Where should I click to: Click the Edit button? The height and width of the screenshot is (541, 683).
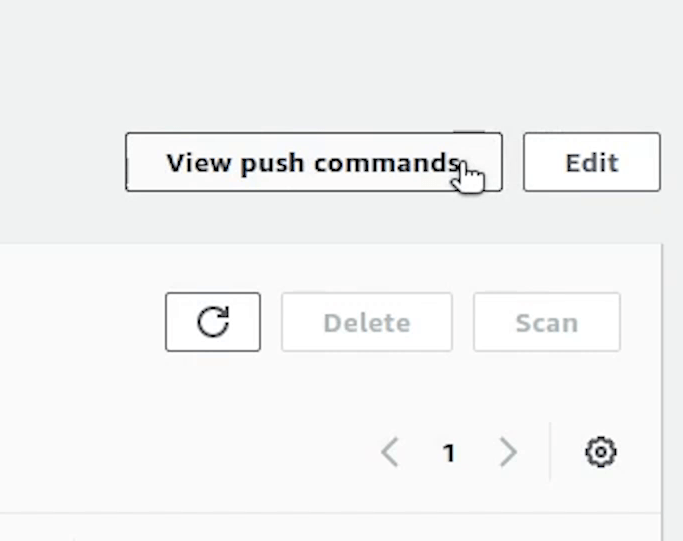tap(591, 162)
